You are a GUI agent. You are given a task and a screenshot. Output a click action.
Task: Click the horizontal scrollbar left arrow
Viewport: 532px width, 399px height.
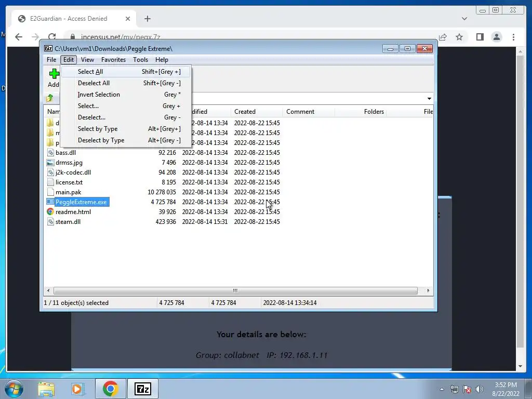point(48,291)
